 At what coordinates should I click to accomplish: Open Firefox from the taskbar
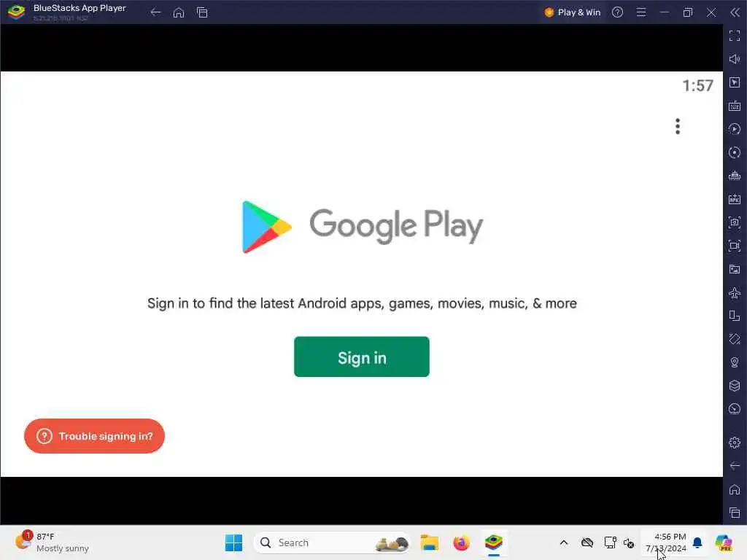[x=461, y=542]
